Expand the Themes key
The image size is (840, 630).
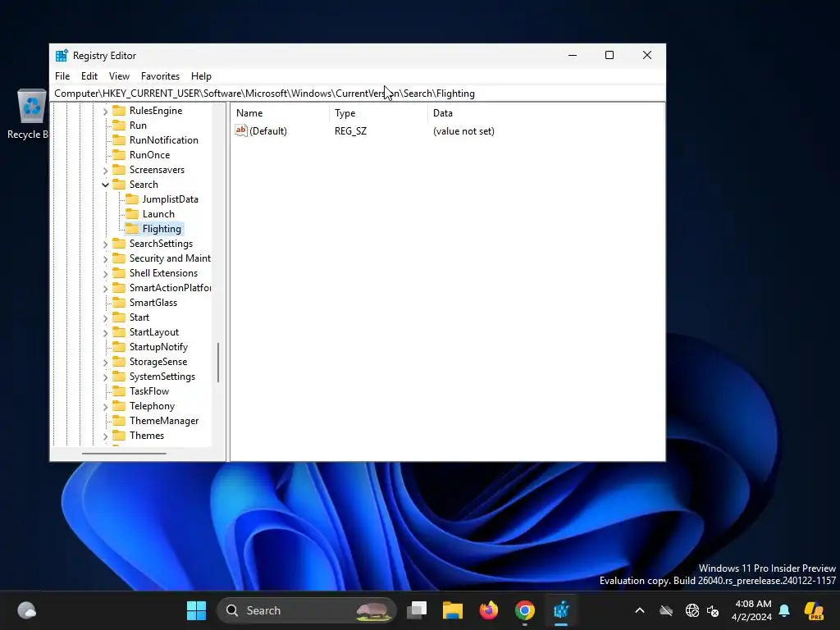pyautogui.click(x=106, y=436)
